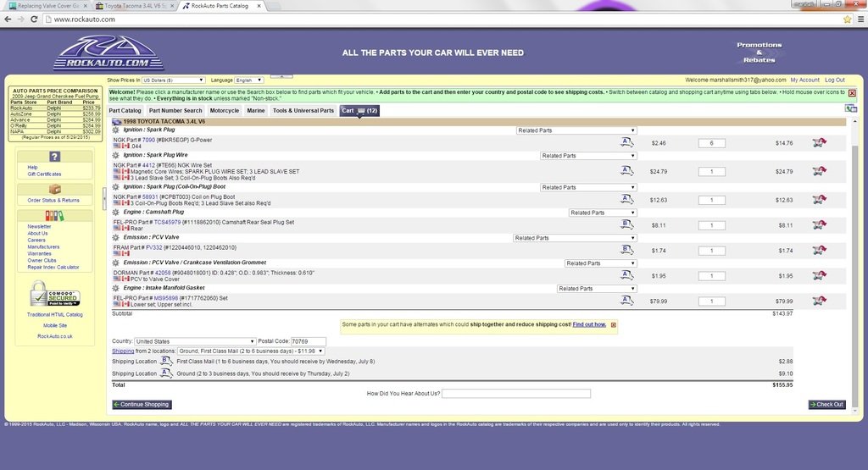Click gear icon beside Ignition : Spark Plug Wire
The height and width of the screenshot is (470, 868).
point(115,155)
